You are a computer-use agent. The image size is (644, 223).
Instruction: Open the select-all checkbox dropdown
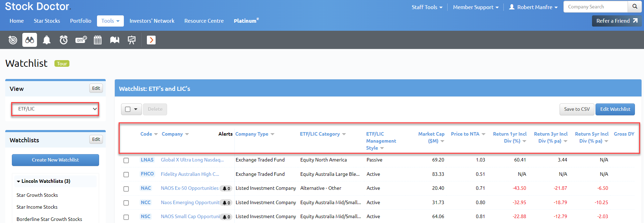[131, 109]
